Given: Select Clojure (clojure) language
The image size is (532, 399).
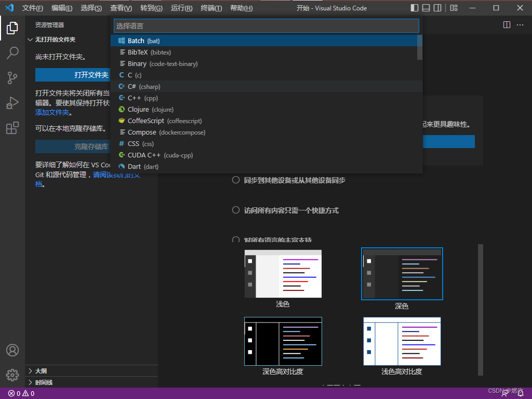Looking at the screenshot, I should click(x=267, y=110).
